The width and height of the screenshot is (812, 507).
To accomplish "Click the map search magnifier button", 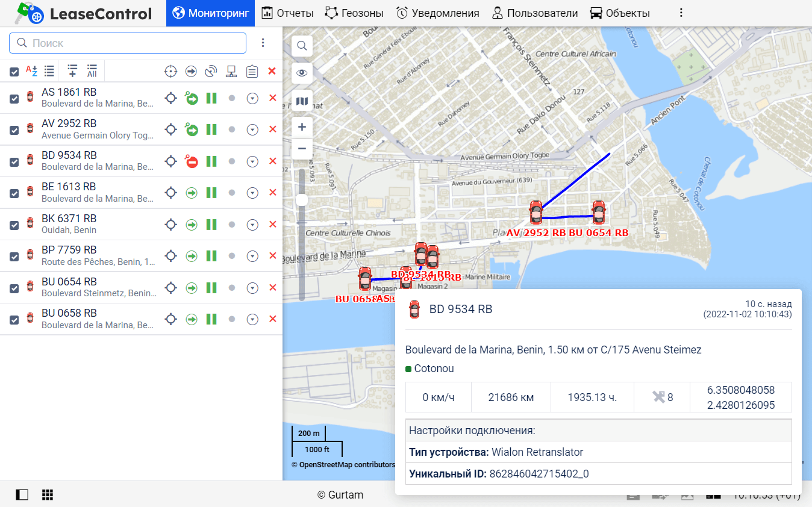I will 302,45.
